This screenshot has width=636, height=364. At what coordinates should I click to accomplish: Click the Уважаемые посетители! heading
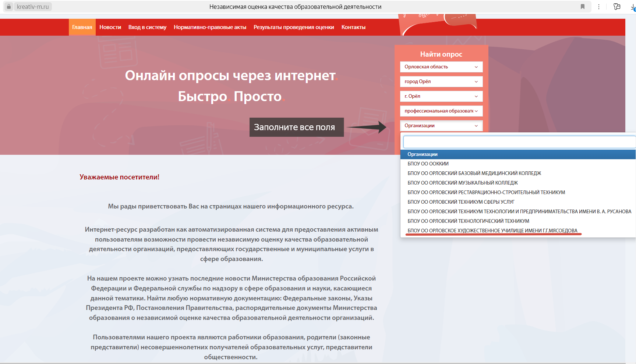tap(120, 177)
